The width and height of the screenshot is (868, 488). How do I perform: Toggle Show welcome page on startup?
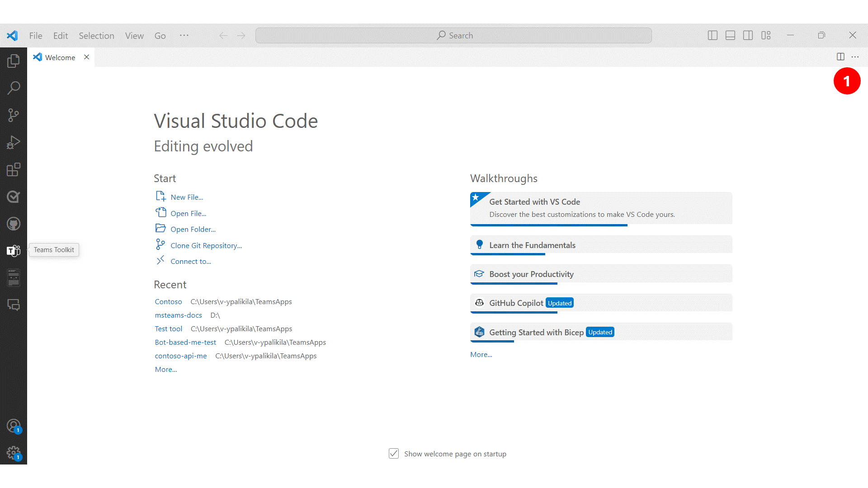pos(393,454)
